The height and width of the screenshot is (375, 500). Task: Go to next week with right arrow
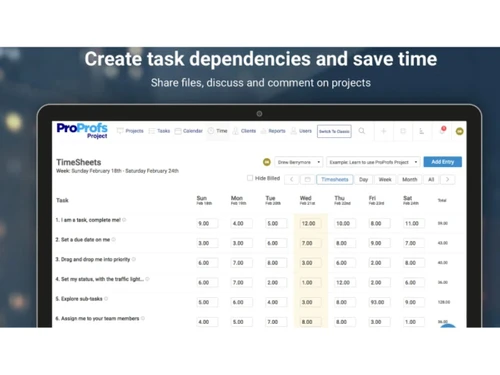448,179
